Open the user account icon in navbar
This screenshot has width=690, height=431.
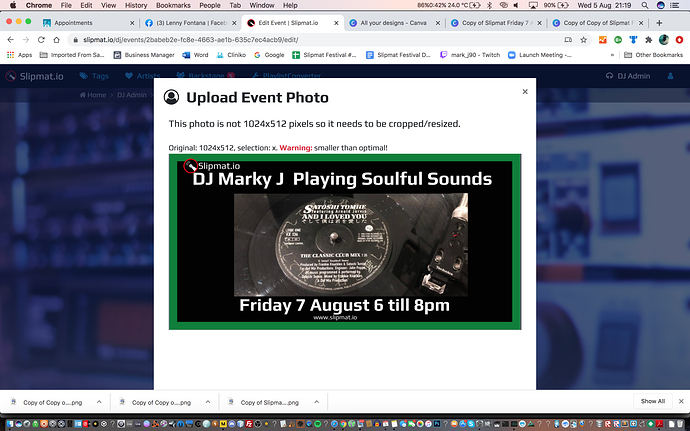tap(670, 76)
